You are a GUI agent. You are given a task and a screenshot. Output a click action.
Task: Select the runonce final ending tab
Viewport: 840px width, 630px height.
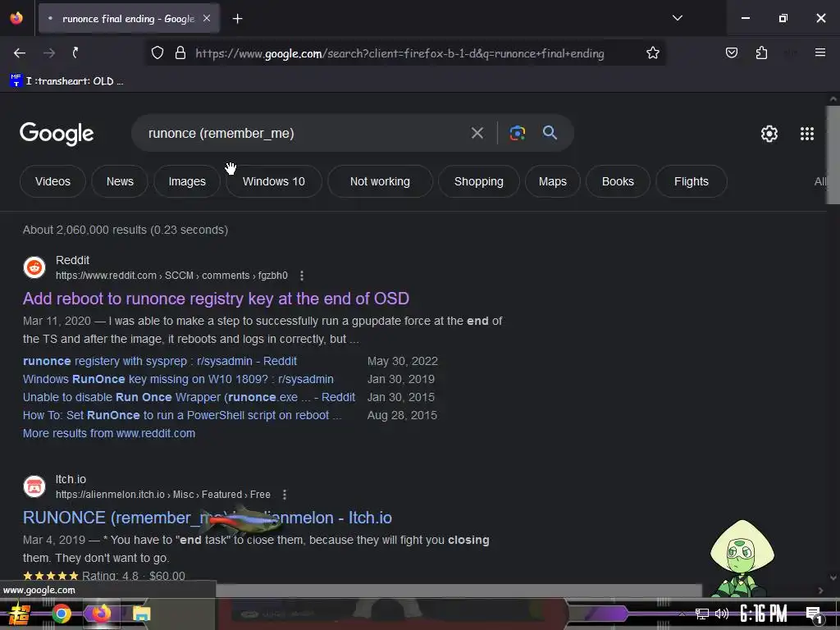tap(129, 19)
